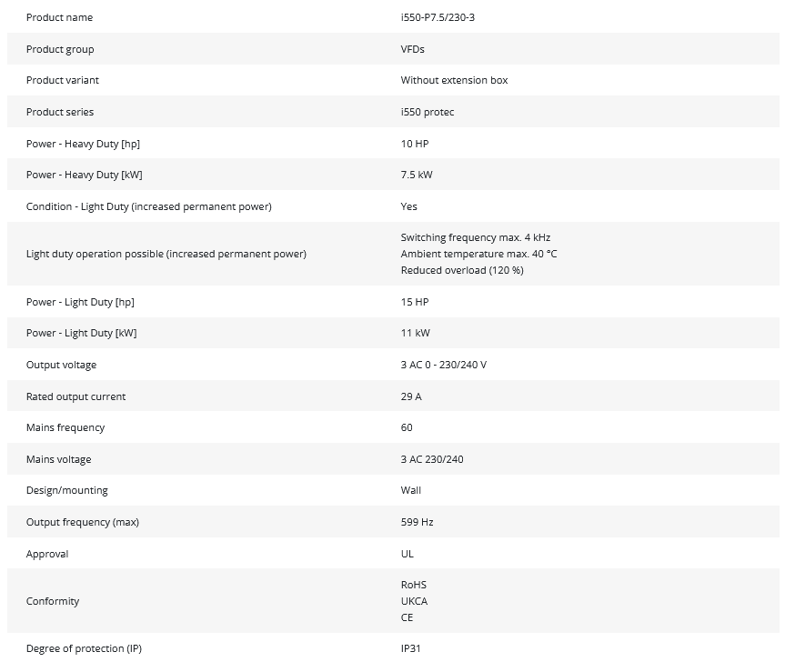Click the i550 protec series value
The width and height of the screenshot is (785, 672).
coord(427,112)
